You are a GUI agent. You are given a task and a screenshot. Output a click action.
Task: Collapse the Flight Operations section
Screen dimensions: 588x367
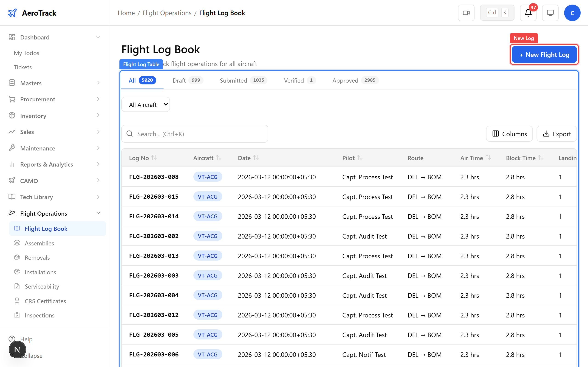point(98,213)
